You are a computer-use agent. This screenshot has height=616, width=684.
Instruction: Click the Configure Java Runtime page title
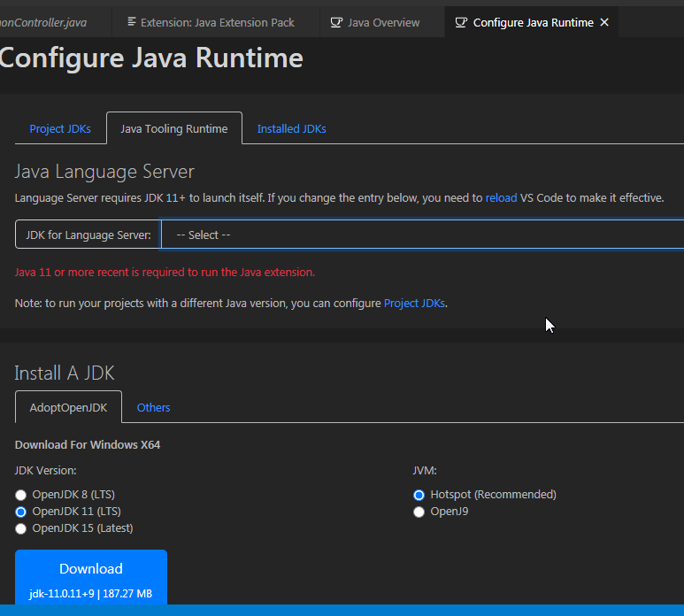(151, 58)
